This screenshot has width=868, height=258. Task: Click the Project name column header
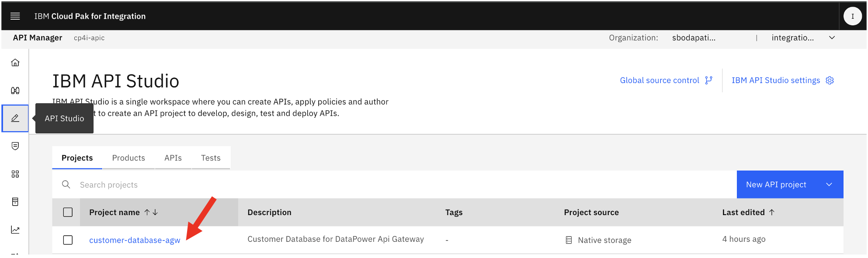(115, 212)
